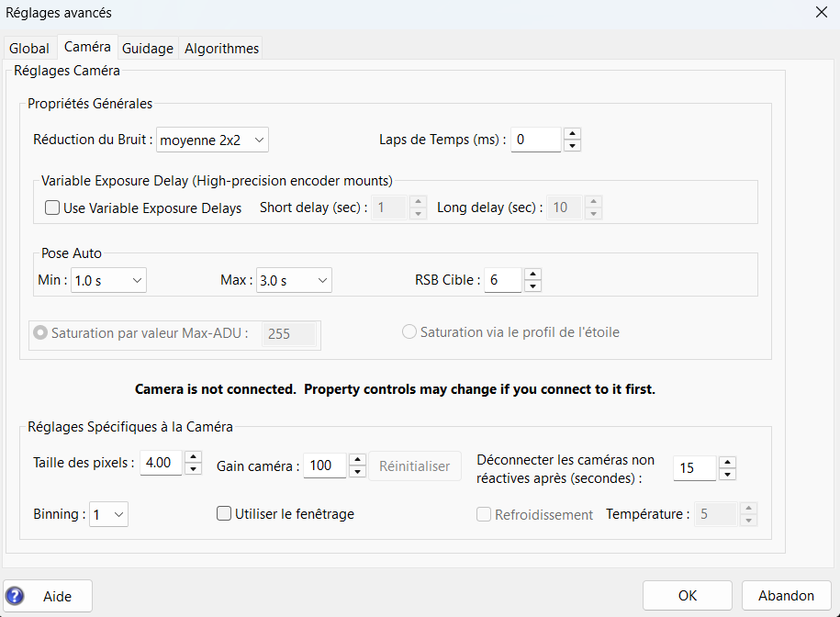Select Saturation via le profil de l'étoile
Screen dimensions: 840x617
pyautogui.click(x=409, y=332)
